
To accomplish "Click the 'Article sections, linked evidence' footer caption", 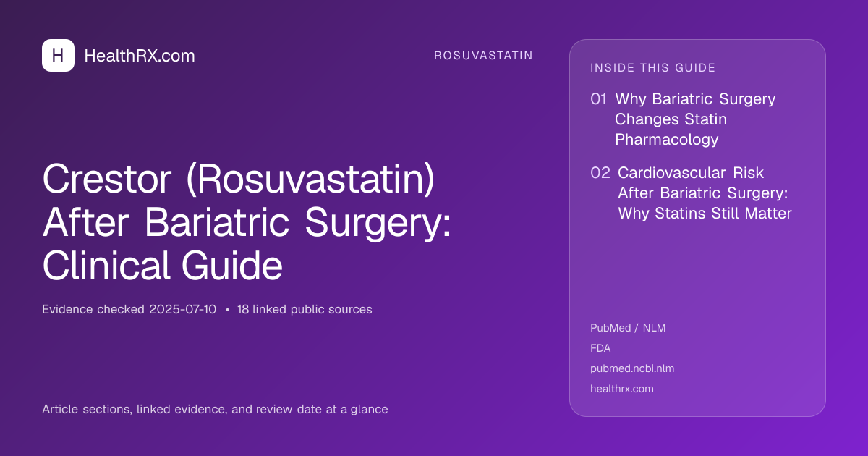I will pos(215,410).
